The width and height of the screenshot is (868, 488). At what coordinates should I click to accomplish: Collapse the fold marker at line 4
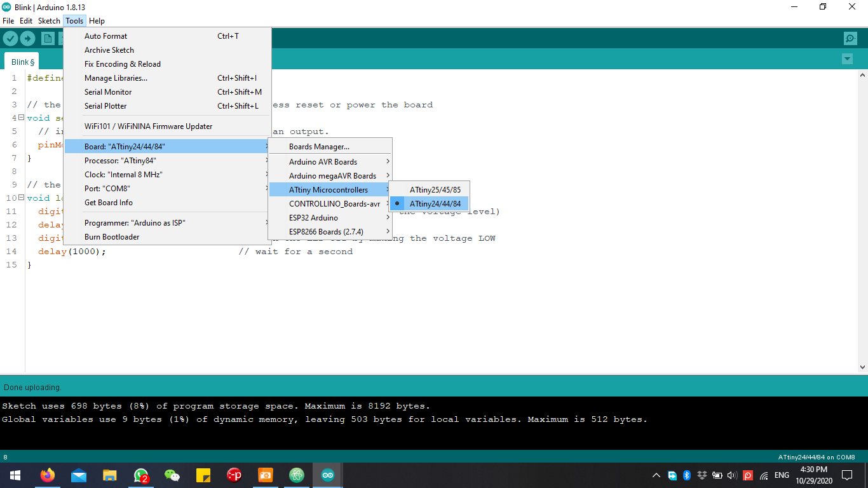(x=21, y=118)
